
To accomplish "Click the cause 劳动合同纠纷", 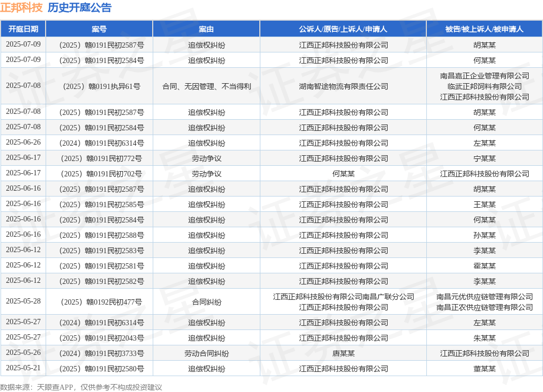I will [x=207, y=354].
